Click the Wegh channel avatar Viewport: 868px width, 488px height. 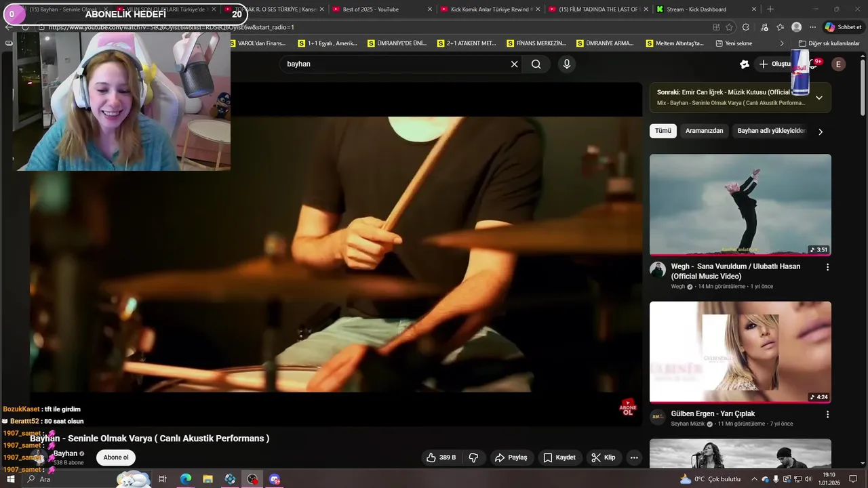pos(658,270)
